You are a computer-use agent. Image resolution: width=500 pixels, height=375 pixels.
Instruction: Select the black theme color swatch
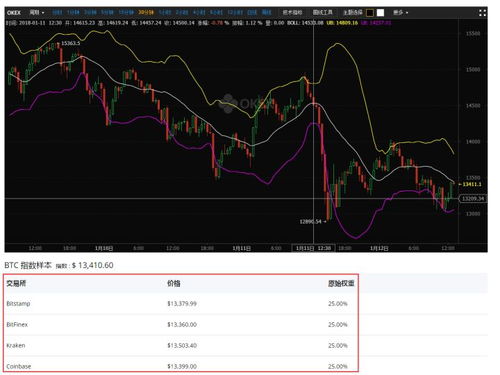[x=370, y=13]
